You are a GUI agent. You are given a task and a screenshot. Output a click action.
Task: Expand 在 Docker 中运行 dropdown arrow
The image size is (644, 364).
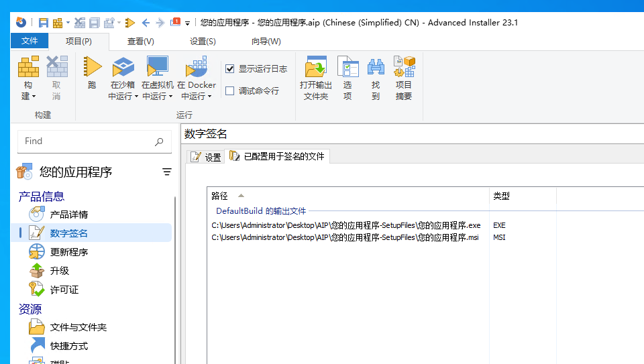pyautogui.click(x=209, y=97)
